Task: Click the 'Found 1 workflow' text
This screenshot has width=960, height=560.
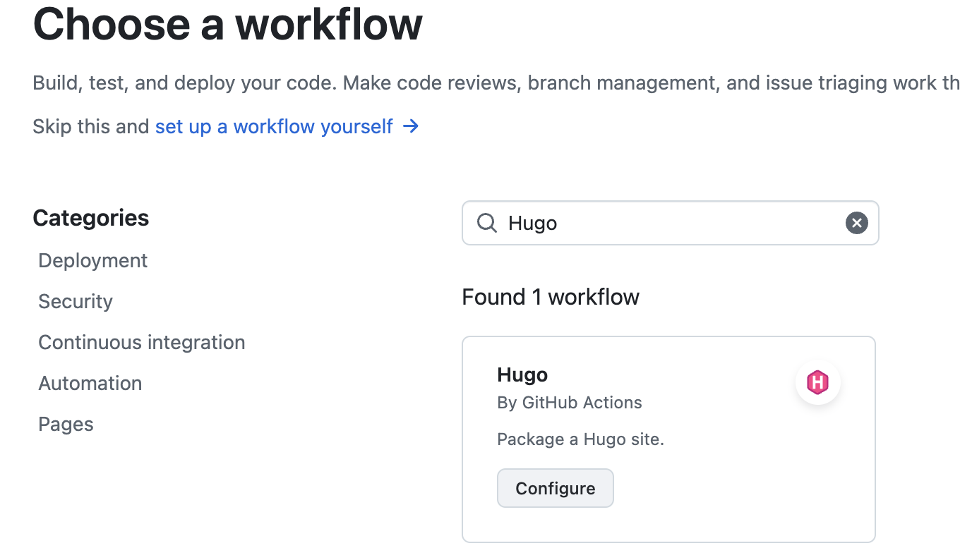Action: [551, 297]
